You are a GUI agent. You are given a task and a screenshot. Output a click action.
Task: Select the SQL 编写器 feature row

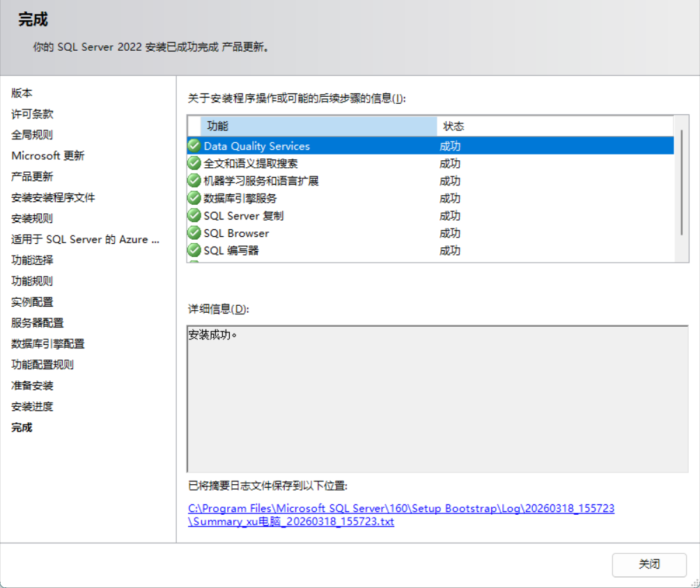[430, 250]
